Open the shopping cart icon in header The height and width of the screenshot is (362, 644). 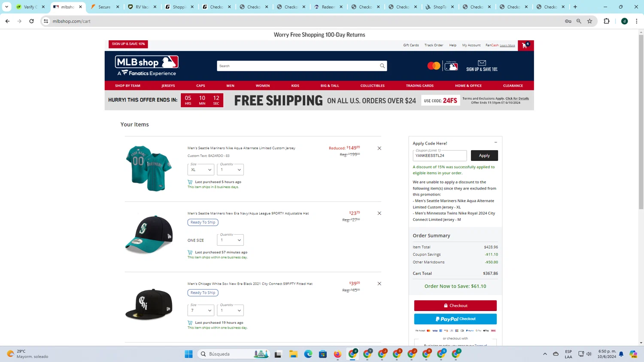[x=525, y=45]
